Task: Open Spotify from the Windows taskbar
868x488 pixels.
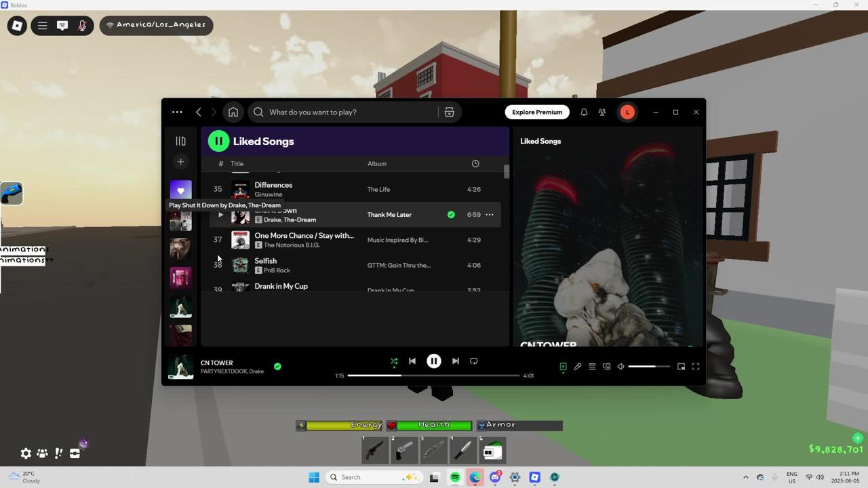Action: [455, 477]
